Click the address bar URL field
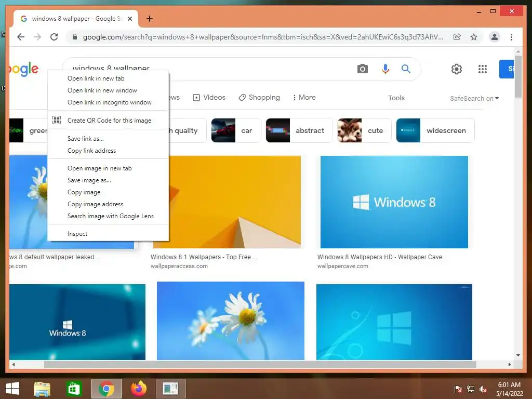The image size is (532, 399). tap(263, 37)
